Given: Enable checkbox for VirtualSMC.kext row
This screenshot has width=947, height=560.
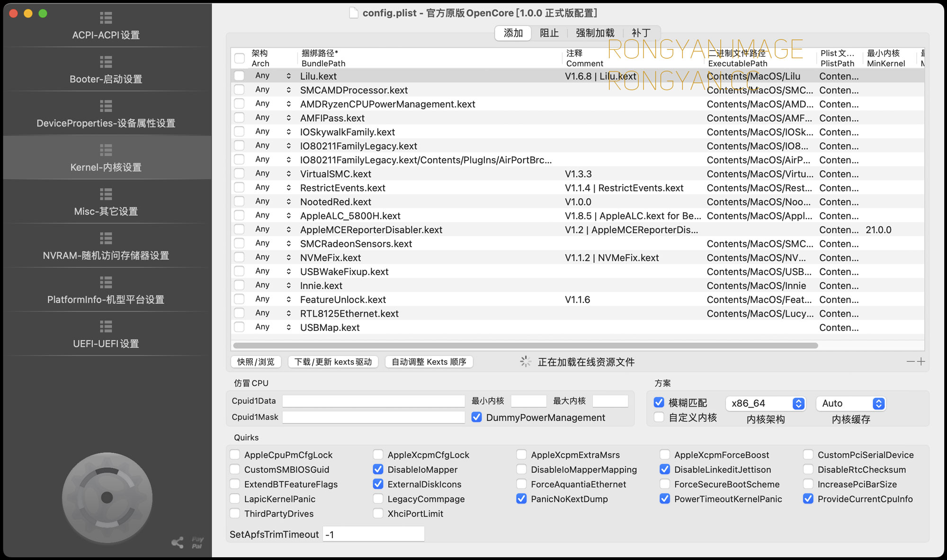Looking at the screenshot, I should pyautogui.click(x=240, y=174).
